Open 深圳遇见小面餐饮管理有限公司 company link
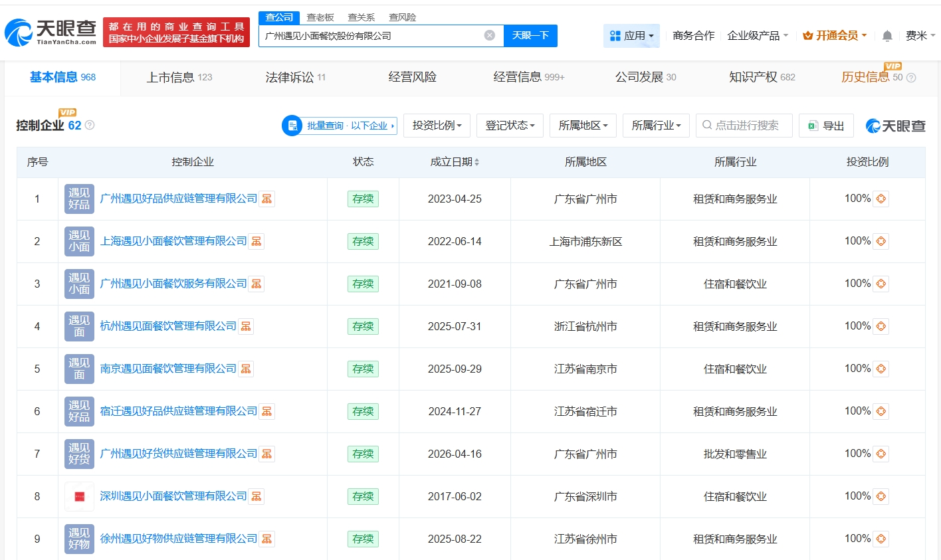This screenshot has height=560, width=941. pos(173,496)
